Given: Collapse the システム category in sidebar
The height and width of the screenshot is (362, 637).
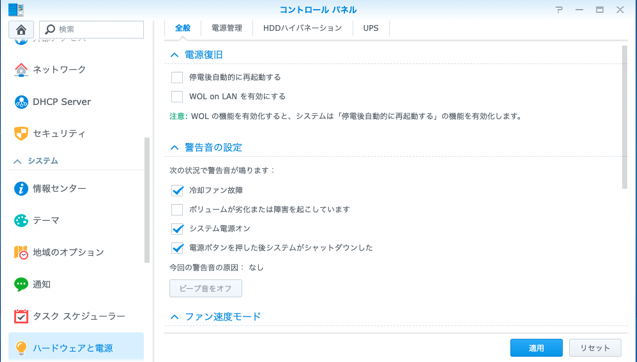Looking at the screenshot, I should (17, 161).
